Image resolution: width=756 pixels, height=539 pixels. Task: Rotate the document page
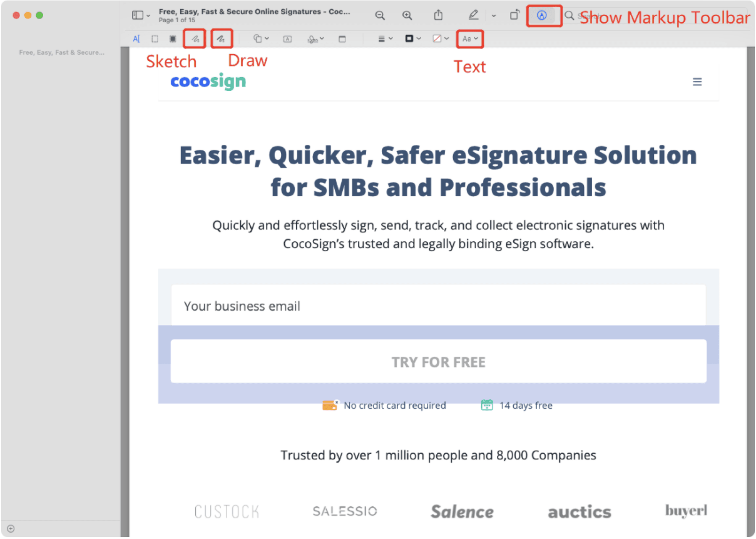click(x=514, y=15)
